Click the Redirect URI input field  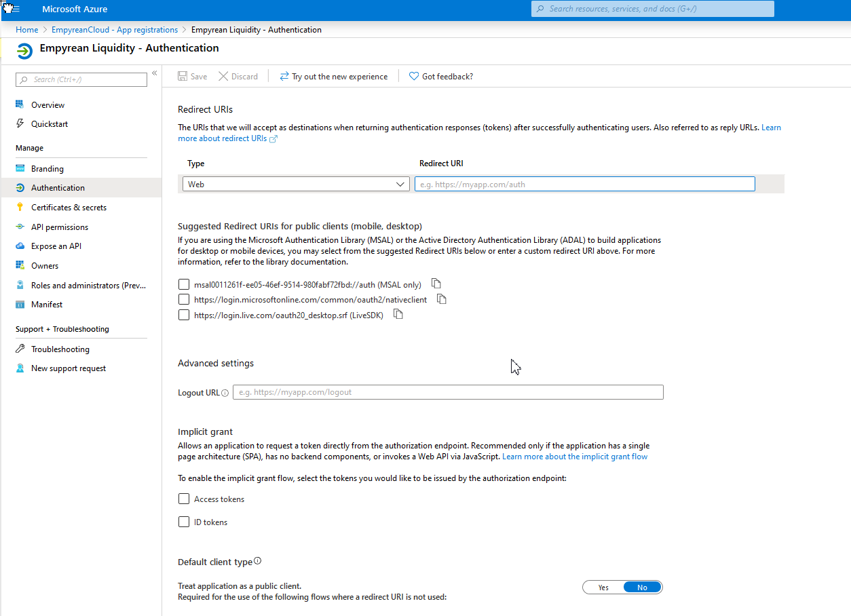(x=585, y=184)
